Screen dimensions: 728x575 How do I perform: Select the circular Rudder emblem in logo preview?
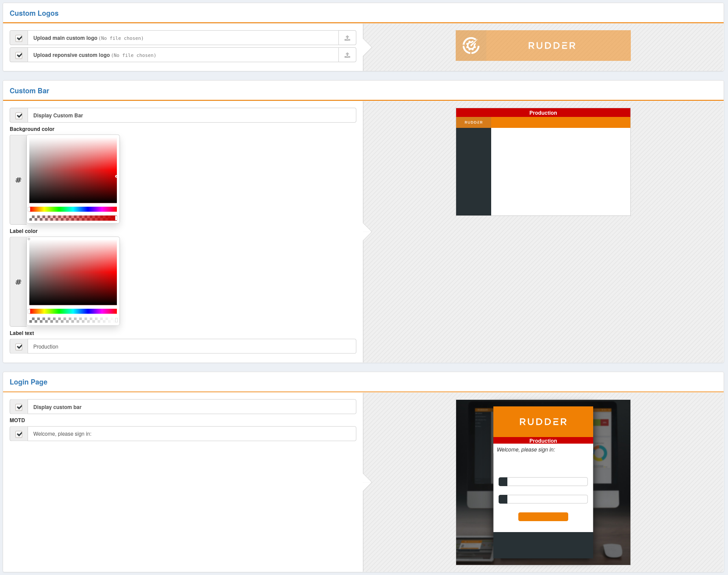[471, 45]
